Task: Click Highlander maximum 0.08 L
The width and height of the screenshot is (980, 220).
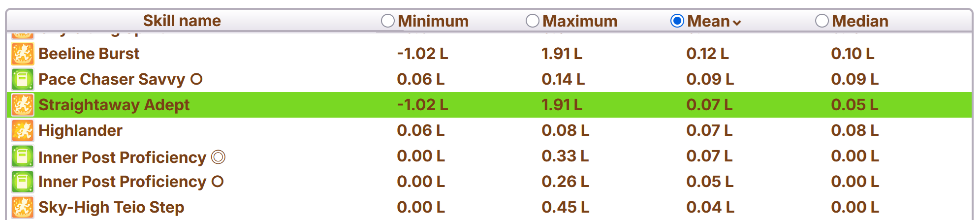Action: click(565, 130)
